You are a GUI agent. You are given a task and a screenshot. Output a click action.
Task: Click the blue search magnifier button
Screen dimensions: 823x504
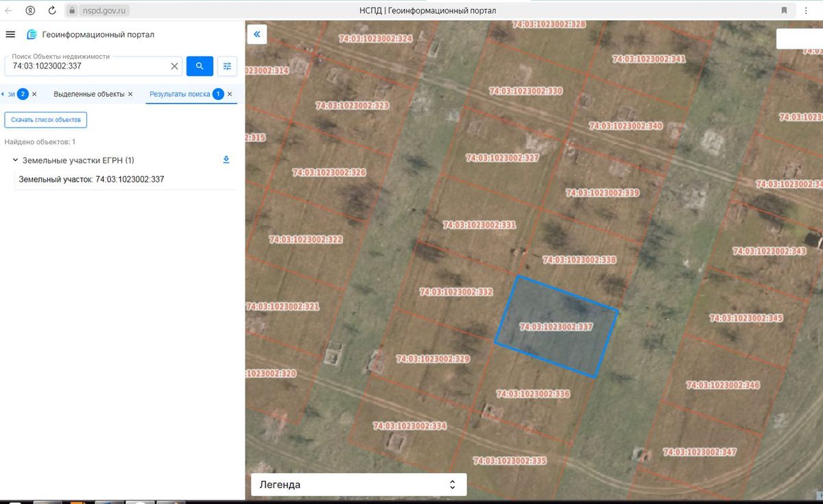tap(200, 66)
